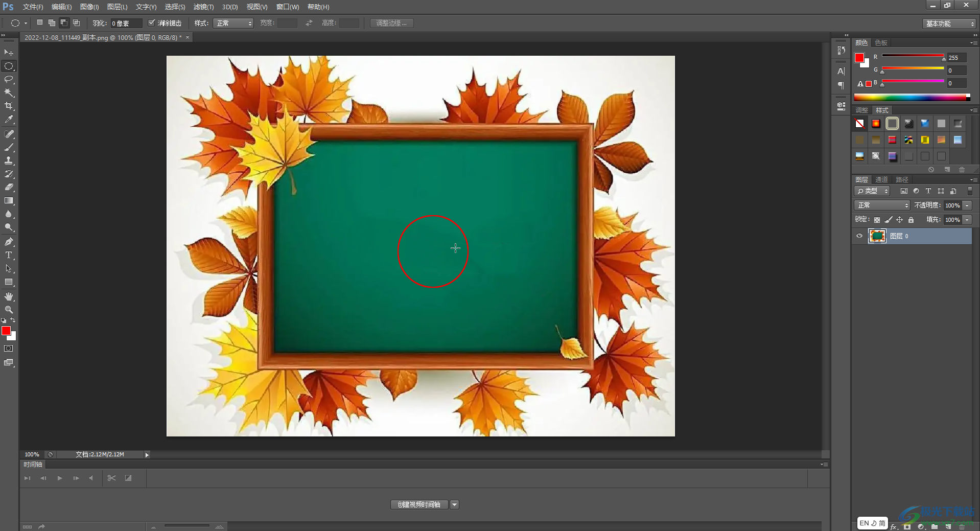
Task: Open the 滤镜(T) filter menu
Action: click(x=203, y=7)
